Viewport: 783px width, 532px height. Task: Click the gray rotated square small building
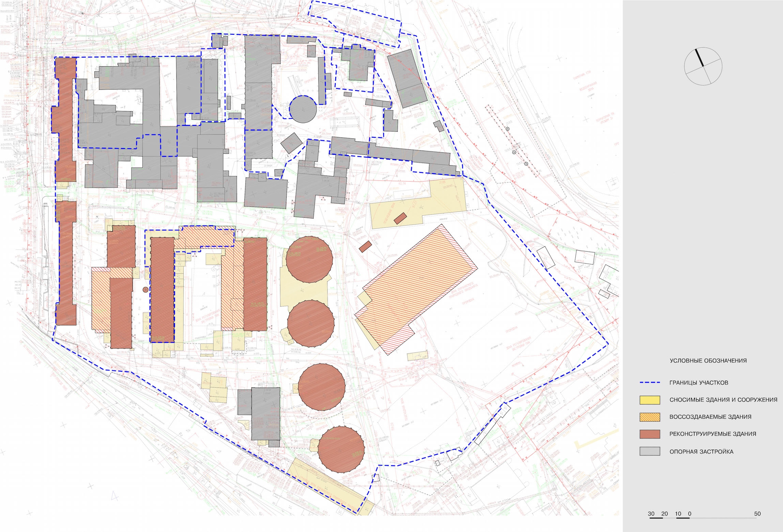(291, 143)
